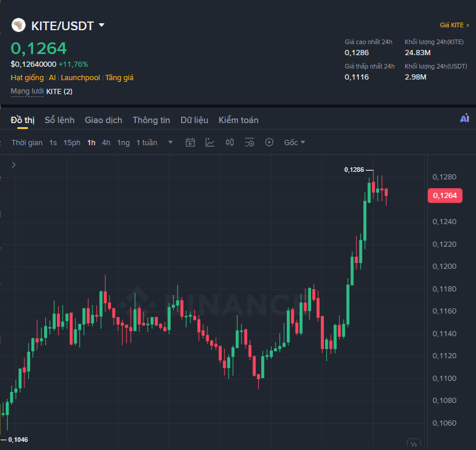Viewport: 476px width, 450px height.
Task: Click the KITE coin logo icon
Action: 19,25
